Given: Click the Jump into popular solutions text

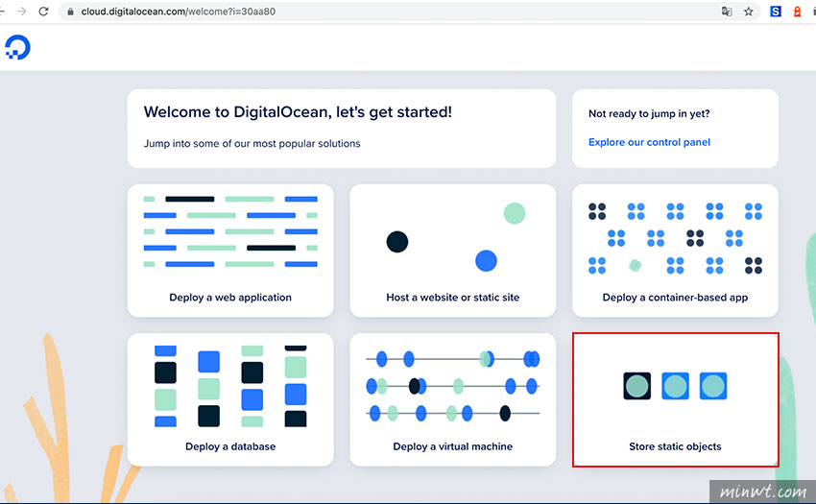Looking at the screenshot, I should [x=252, y=143].
